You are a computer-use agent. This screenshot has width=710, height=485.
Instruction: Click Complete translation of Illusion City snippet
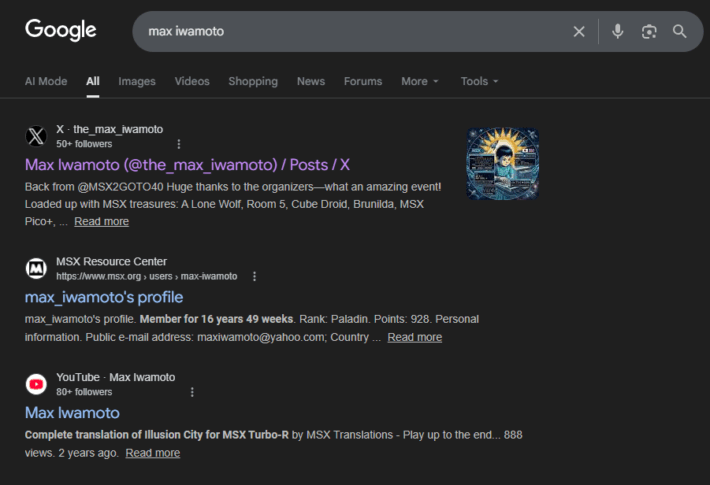pyautogui.click(x=157, y=435)
